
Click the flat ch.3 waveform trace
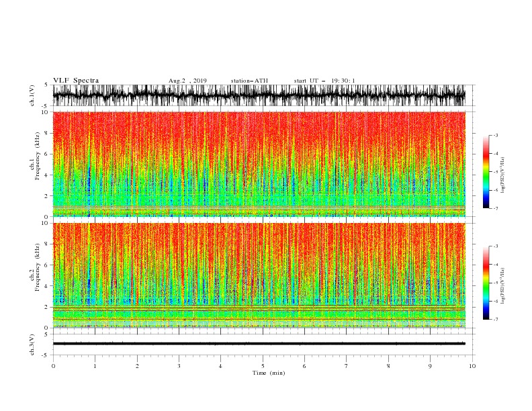coord(259,344)
